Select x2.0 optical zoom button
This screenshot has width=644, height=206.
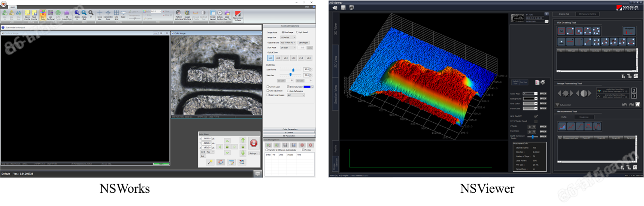(278, 58)
